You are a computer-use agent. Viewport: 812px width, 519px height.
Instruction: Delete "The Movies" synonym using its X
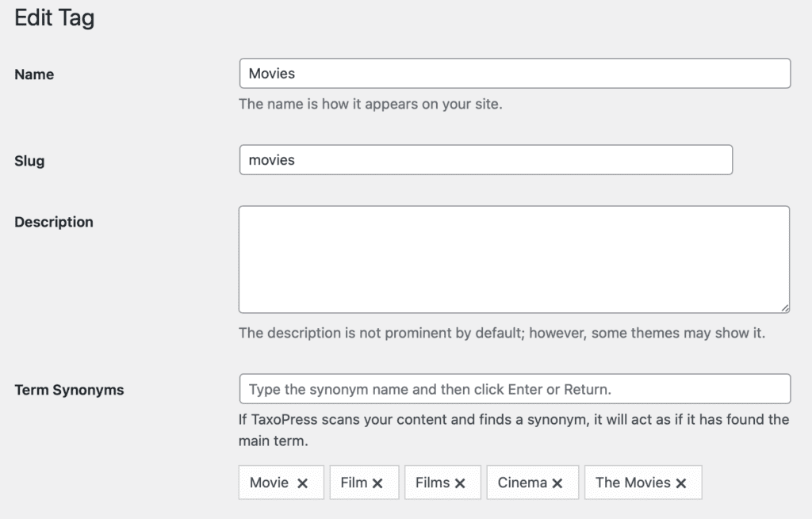(x=681, y=483)
